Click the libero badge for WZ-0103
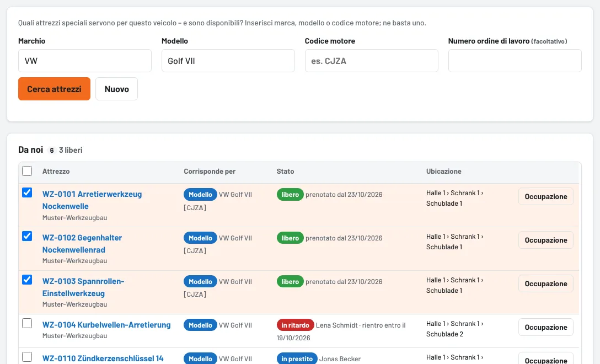600x364 pixels. [290, 282]
